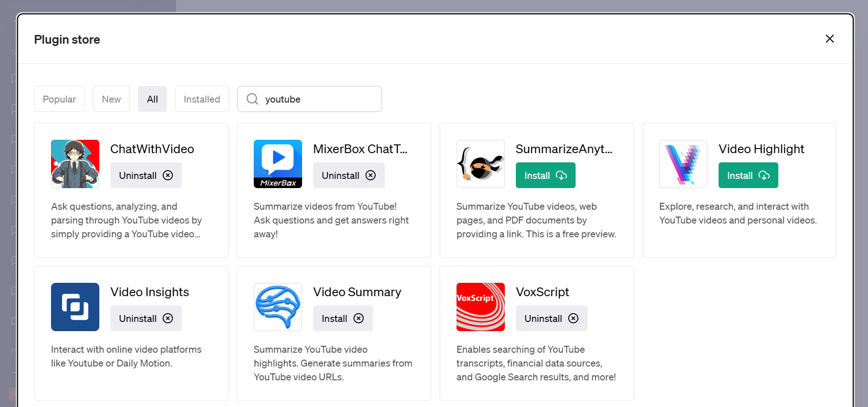Click the Video Summary title text

tap(357, 292)
